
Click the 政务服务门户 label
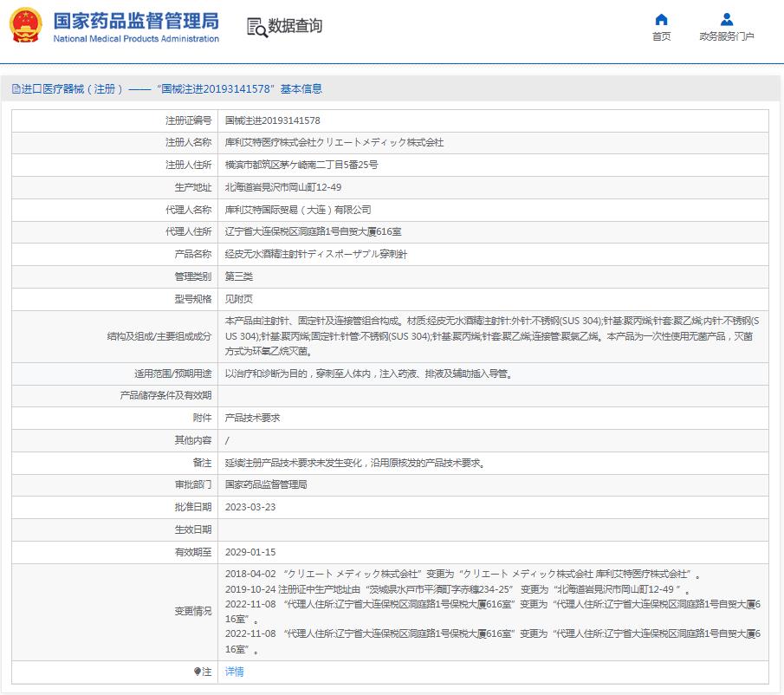(x=727, y=36)
